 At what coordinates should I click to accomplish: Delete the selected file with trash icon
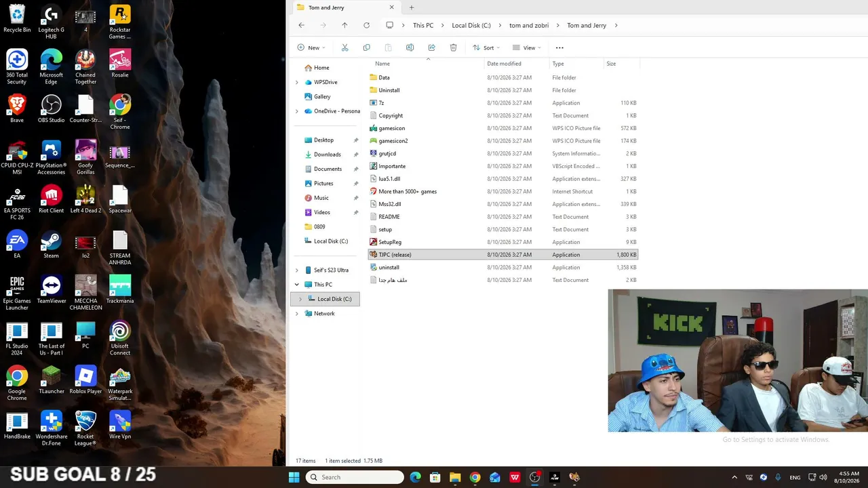(x=453, y=47)
